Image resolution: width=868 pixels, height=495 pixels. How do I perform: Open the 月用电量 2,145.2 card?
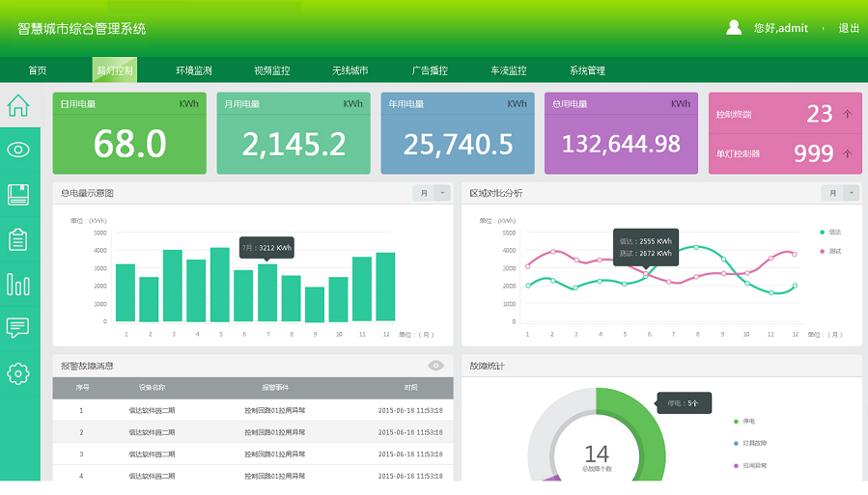click(294, 133)
